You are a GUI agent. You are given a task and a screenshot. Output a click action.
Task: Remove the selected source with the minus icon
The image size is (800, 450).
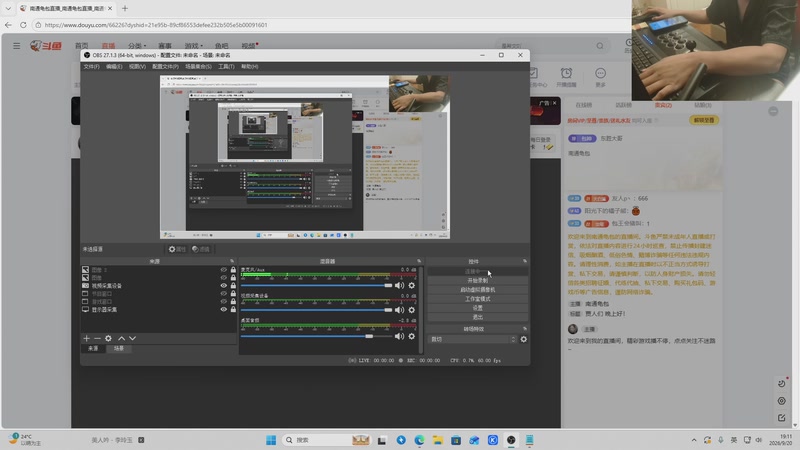[x=97, y=338]
